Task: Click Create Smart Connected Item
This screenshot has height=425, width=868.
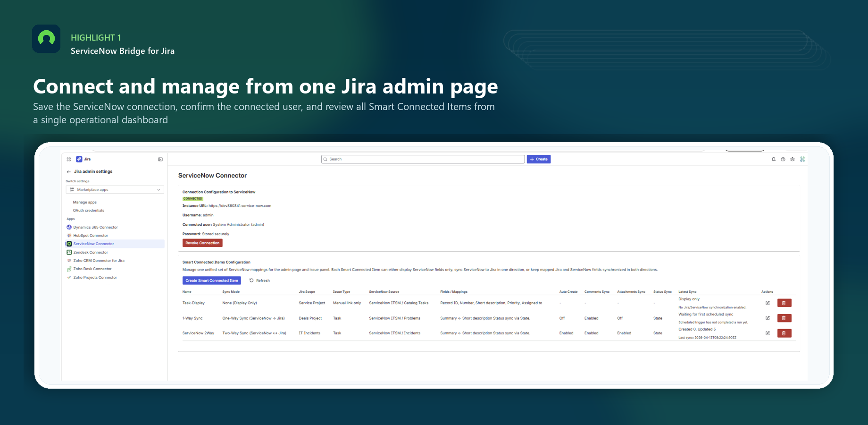Action: [x=211, y=280]
